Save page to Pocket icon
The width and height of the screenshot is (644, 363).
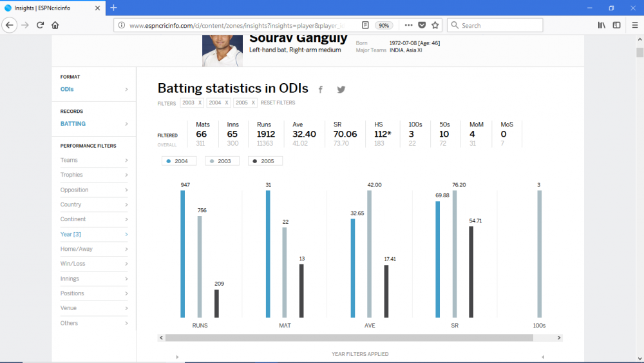pos(422,25)
